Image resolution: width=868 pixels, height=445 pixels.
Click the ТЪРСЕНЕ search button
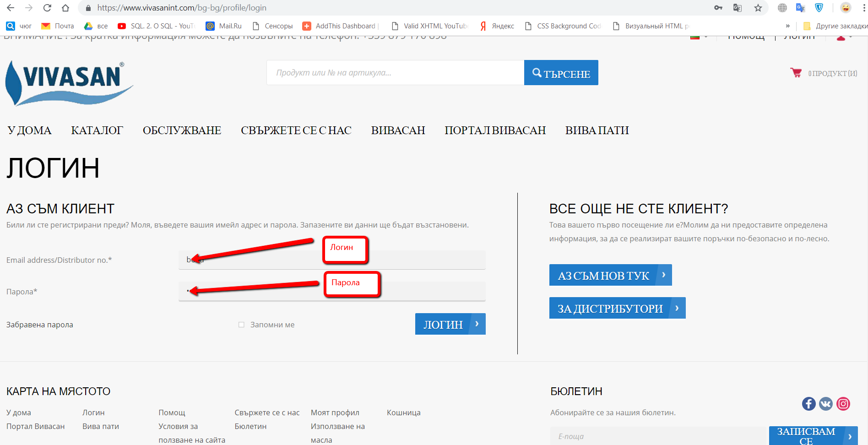(561, 73)
